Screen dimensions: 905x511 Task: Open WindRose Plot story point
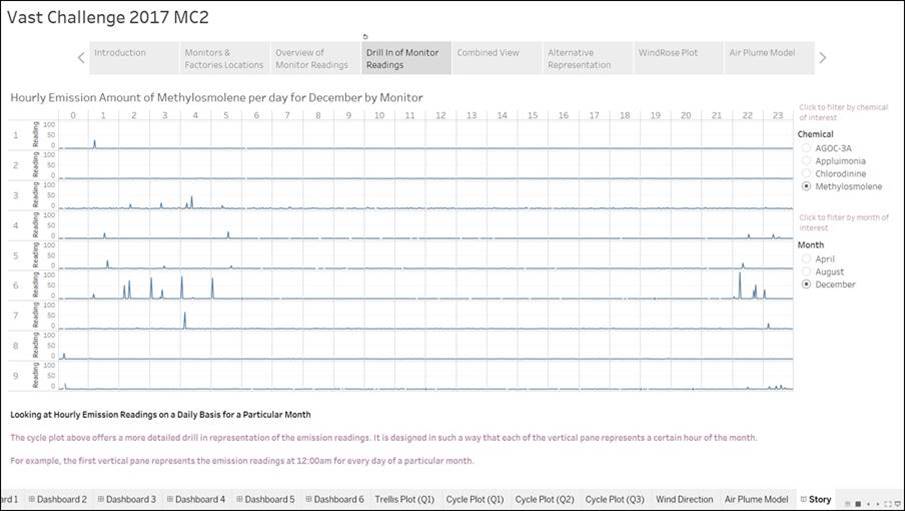click(x=678, y=58)
